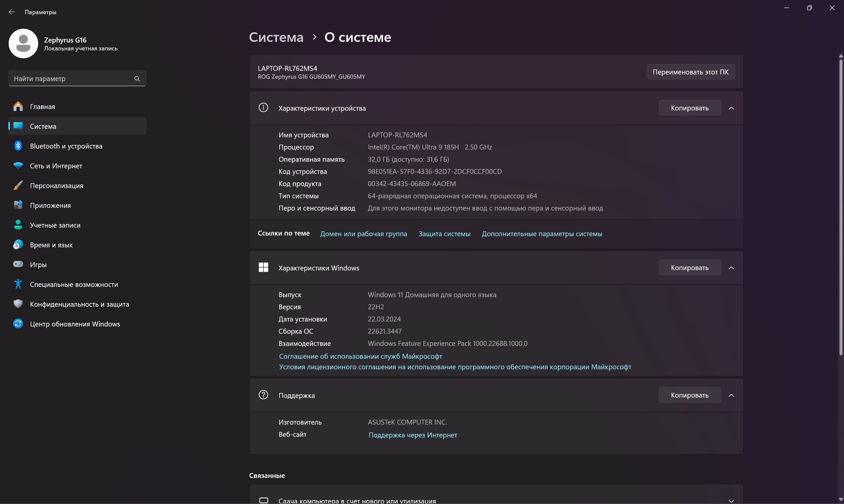Open Домен или рабочая группа link
This screenshot has height=504, width=844.
point(364,234)
